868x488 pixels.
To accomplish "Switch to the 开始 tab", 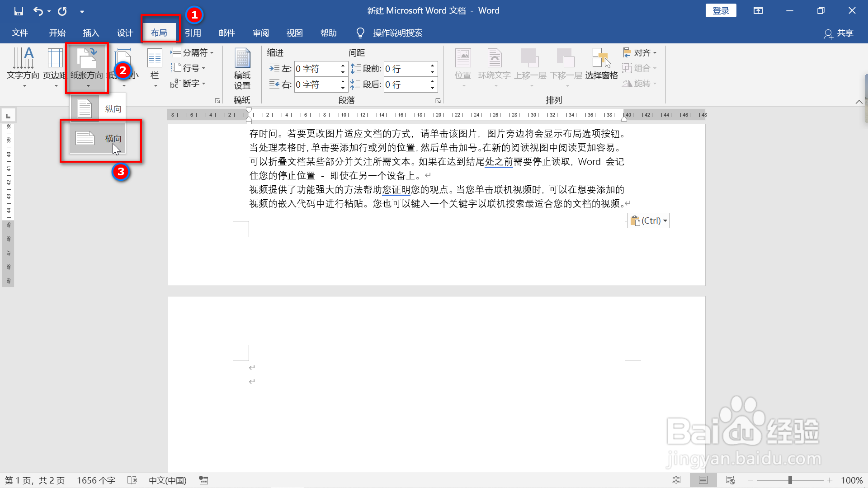I will (57, 33).
